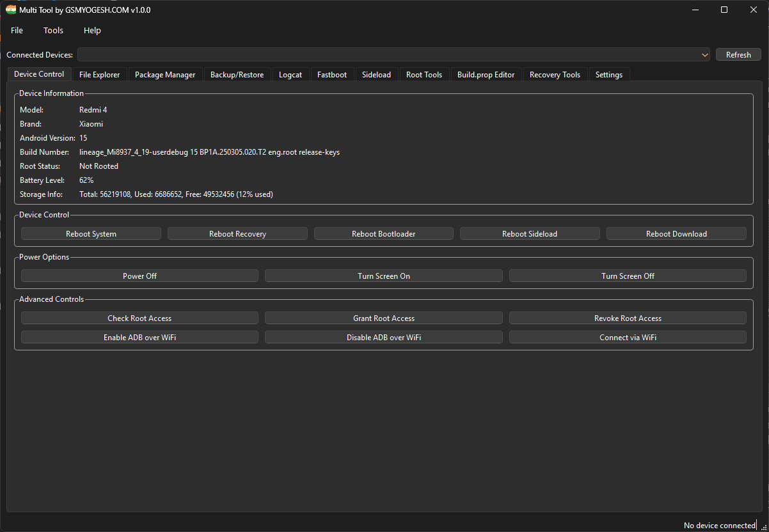Click the model value "Redmi 4"
The image size is (769, 532).
pos(93,110)
